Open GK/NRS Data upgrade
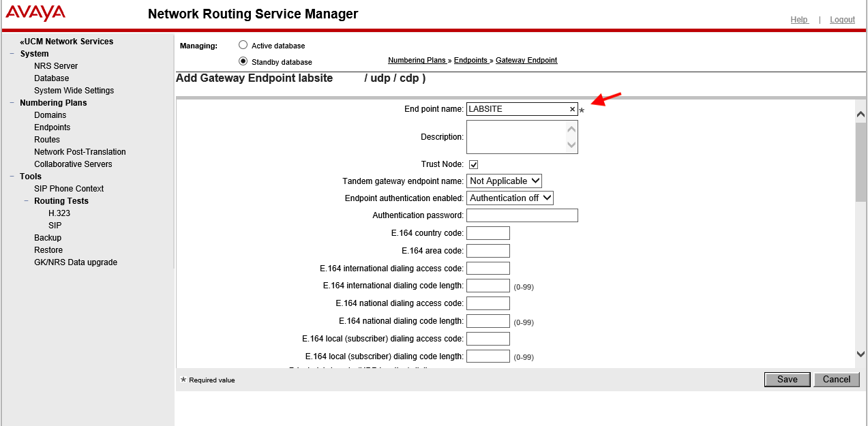This screenshot has height=426, width=868. point(76,262)
